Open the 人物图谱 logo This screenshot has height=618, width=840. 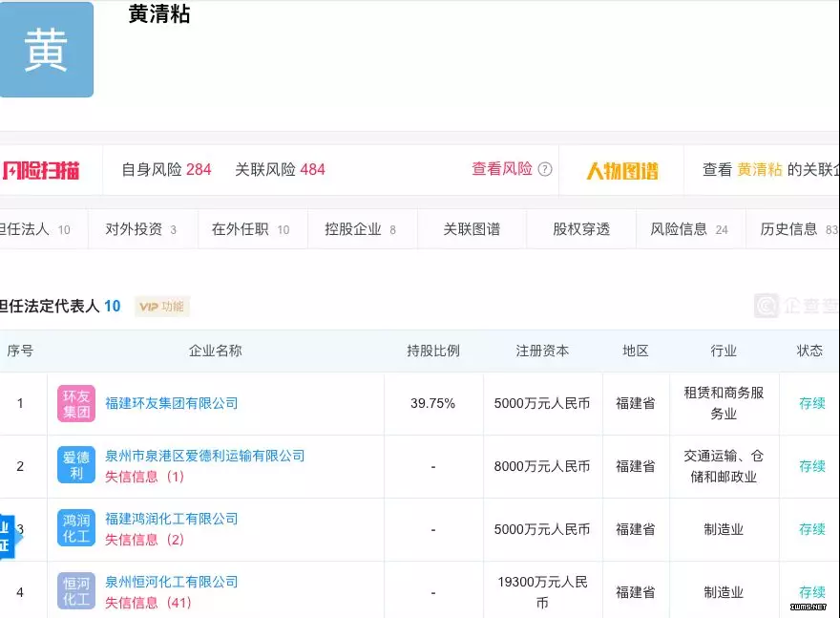[622, 170]
